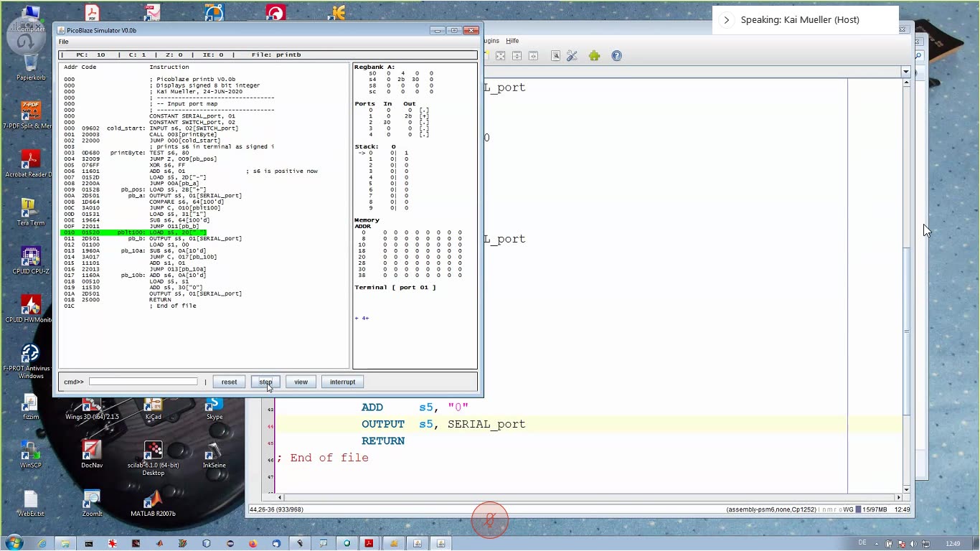Click the Acrobat PDF icon in the taskbar

click(x=369, y=544)
